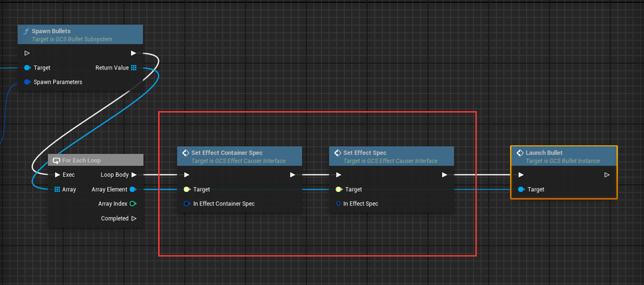Click interface icon on Launch Bullet node
This screenshot has width=644, height=285.
(x=519, y=153)
